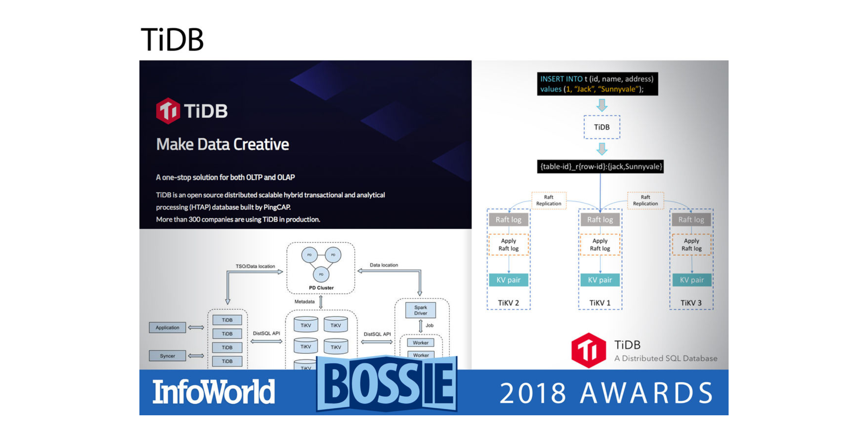Click the 'Raft log' box in TiKV 2
Screen dimensions: 868x437
point(508,220)
